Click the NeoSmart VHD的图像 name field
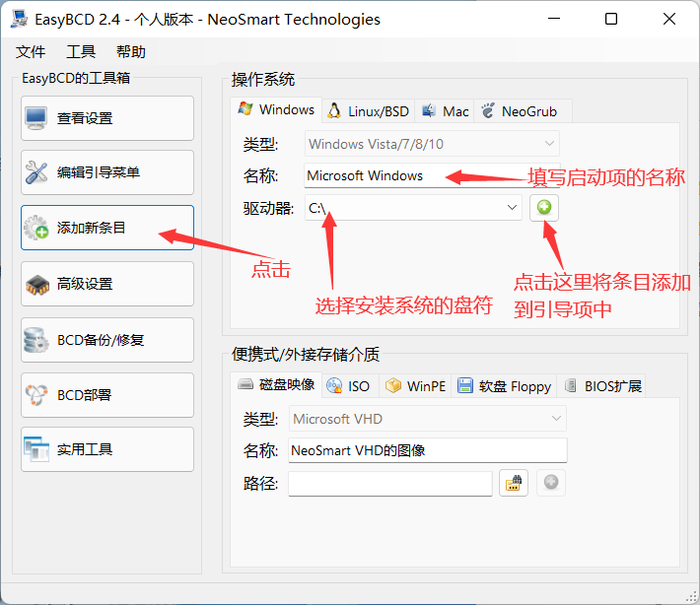This screenshot has height=605, width=700. click(x=427, y=450)
